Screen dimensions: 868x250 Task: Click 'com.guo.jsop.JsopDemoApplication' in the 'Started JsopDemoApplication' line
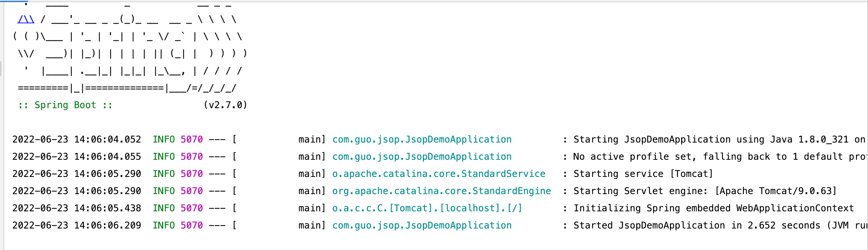pos(422,225)
